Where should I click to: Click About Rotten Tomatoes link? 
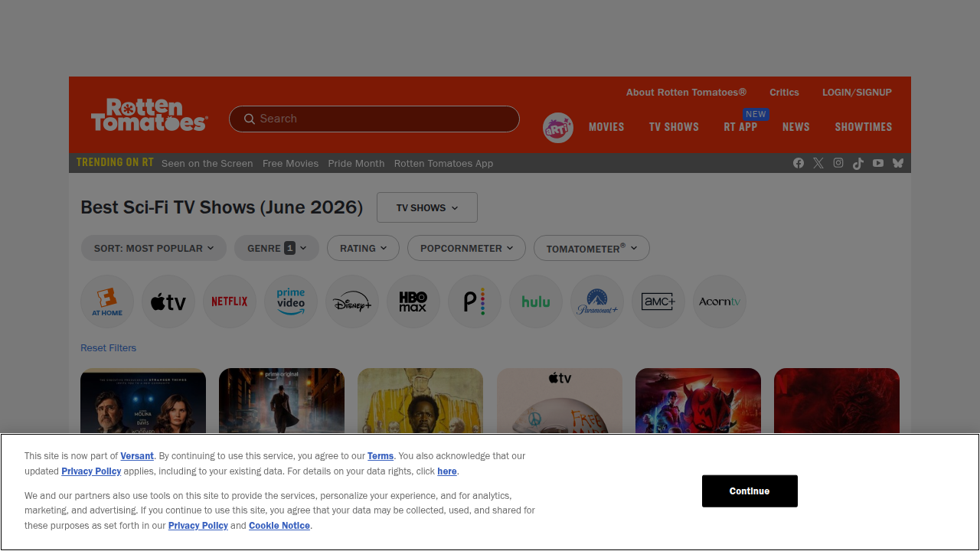click(686, 92)
